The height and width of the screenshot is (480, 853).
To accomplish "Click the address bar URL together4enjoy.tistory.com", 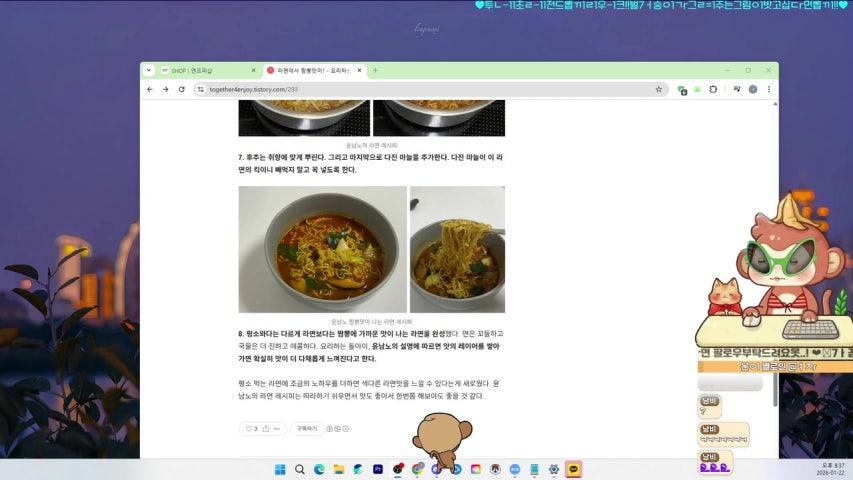I will pos(254,89).
